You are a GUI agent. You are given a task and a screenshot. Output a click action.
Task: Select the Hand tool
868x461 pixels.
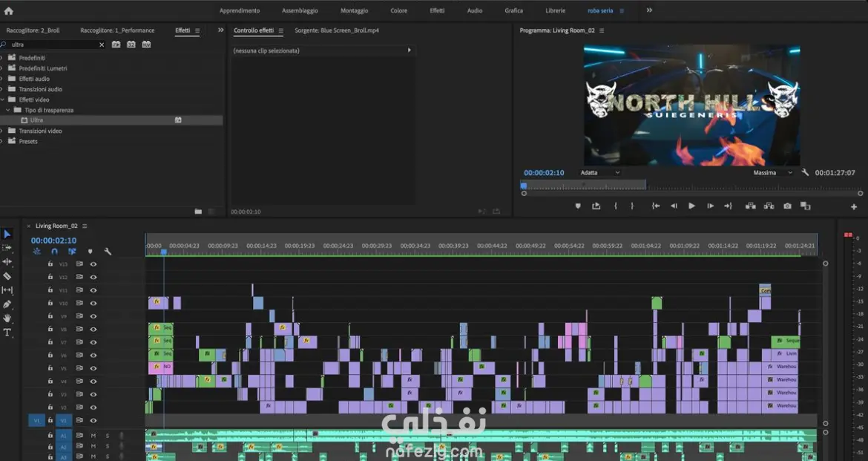[x=7, y=318]
